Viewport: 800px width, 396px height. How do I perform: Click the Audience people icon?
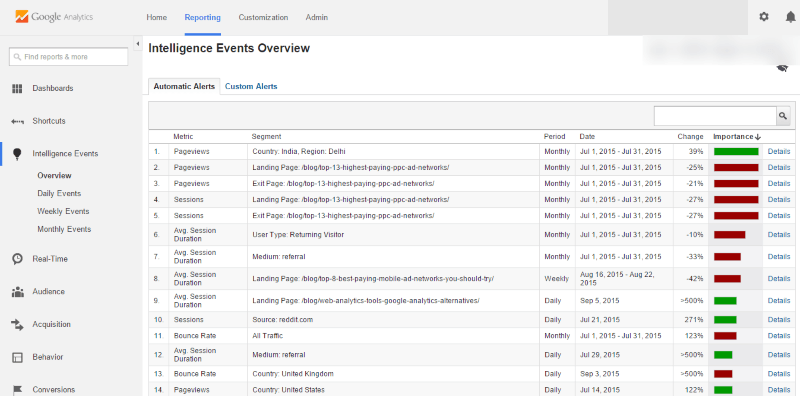[x=17, y=292]
